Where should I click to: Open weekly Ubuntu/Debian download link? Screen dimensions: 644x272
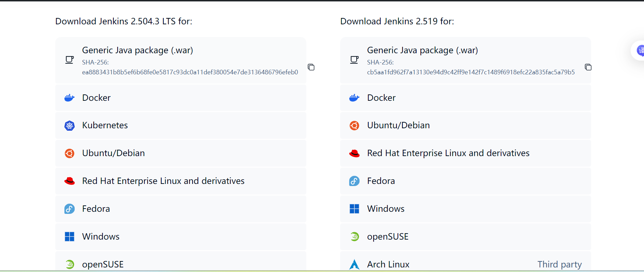[465, 125]
